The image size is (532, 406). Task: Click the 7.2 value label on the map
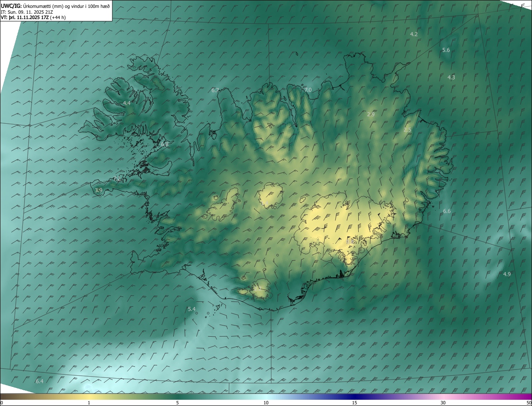click(x=117, y=179)
